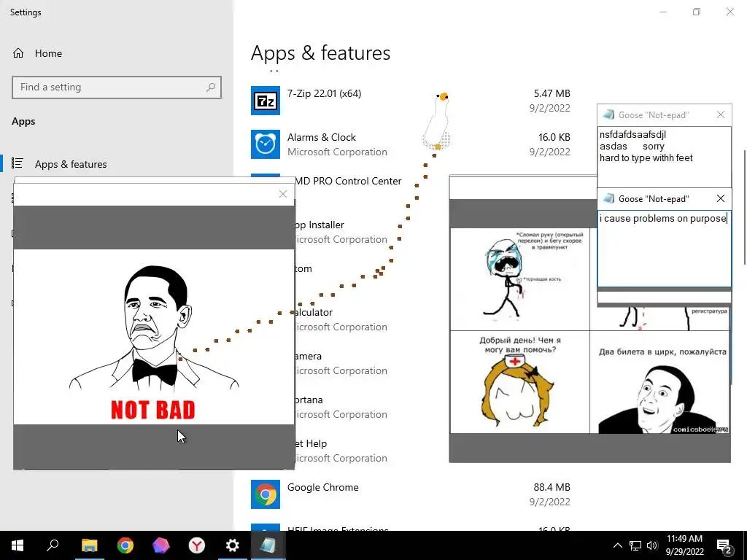The image size is (747, 560).
Task: Click the Get Help entry text
Action: coord(311,444)
